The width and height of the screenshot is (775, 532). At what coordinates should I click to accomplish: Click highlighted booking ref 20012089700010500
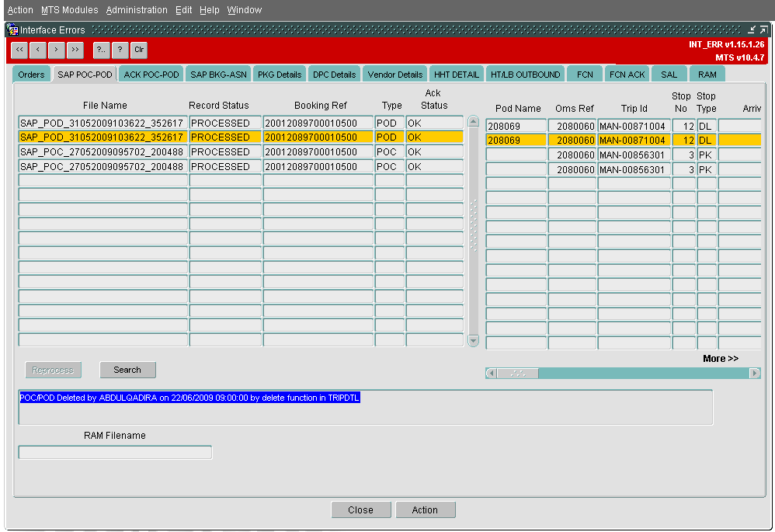318,137
